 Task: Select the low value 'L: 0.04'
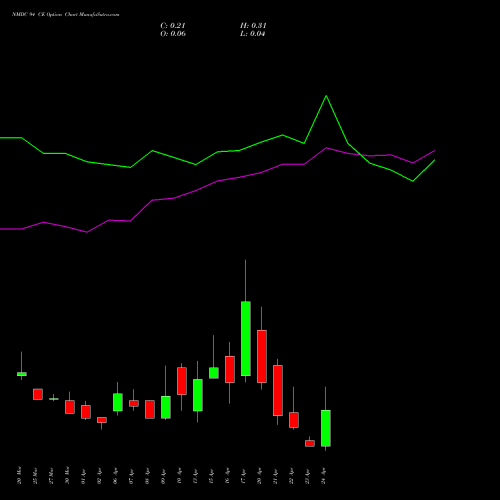pos(252,34)
